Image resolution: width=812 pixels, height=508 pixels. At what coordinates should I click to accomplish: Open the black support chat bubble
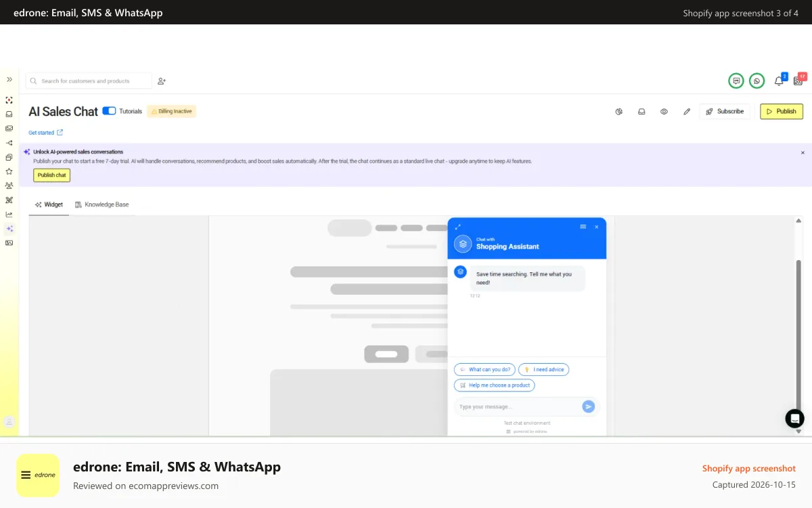tap(794, 419)
